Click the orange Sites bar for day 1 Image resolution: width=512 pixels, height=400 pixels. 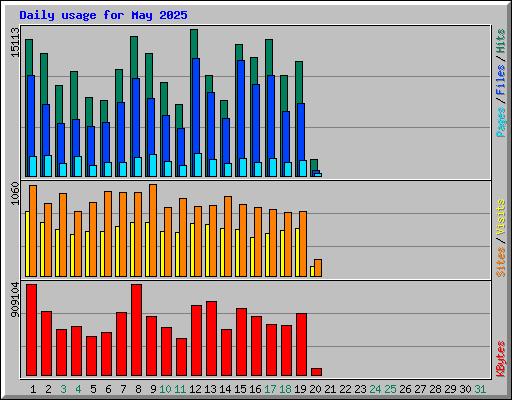(33, 231)
